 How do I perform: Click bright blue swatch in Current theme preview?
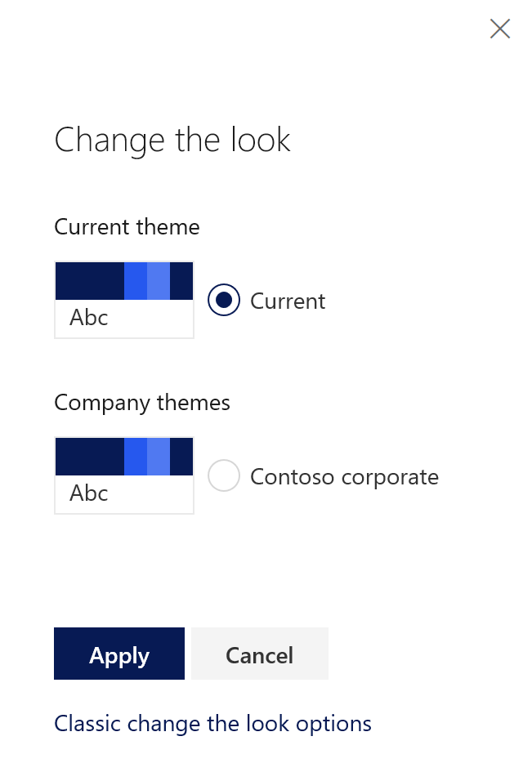coord(136,281)
